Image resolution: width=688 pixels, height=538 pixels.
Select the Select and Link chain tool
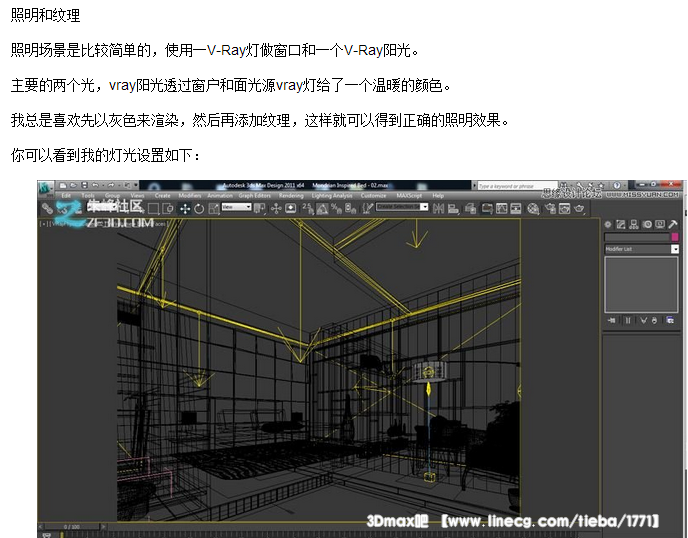point(47,209)
